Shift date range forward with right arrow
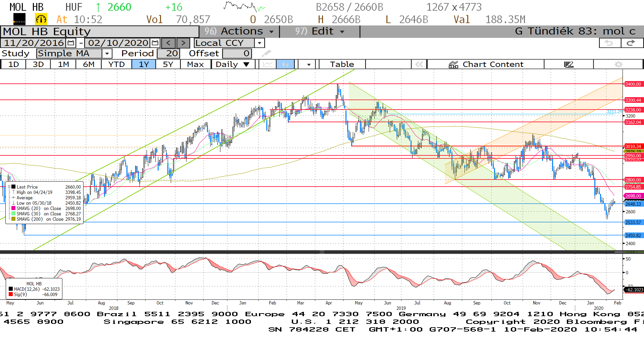 tap(183, 43)
